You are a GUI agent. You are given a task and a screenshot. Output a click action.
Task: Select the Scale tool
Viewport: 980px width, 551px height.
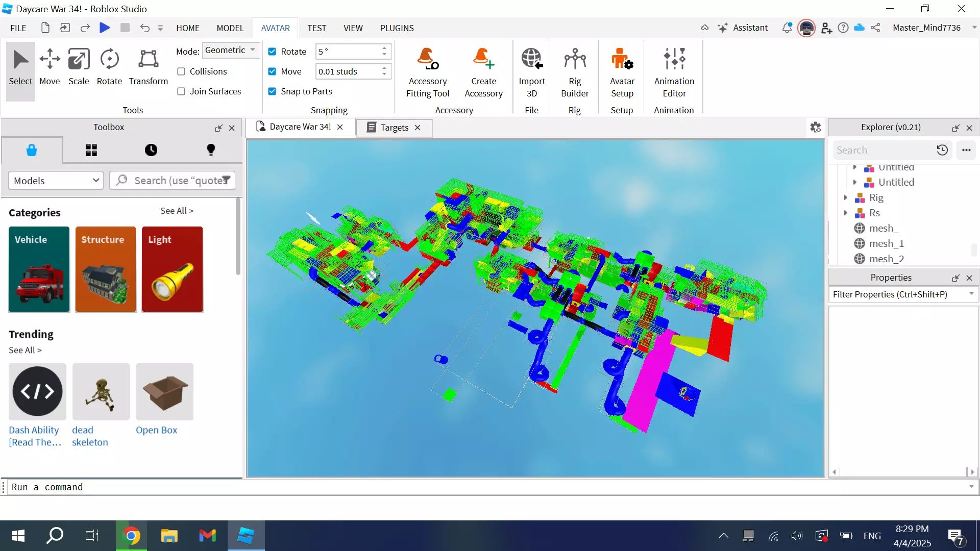(79, 67)
